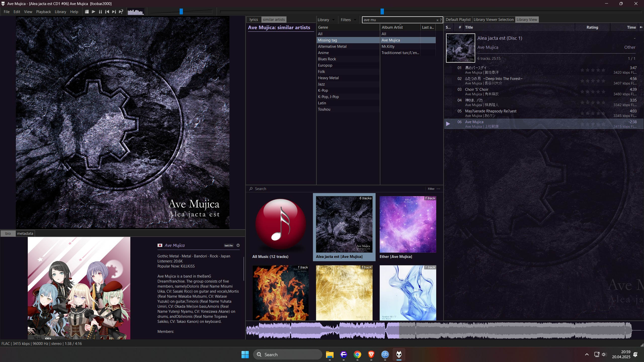
Task: Skip to previous track
Action: click(x=107, y=12)
